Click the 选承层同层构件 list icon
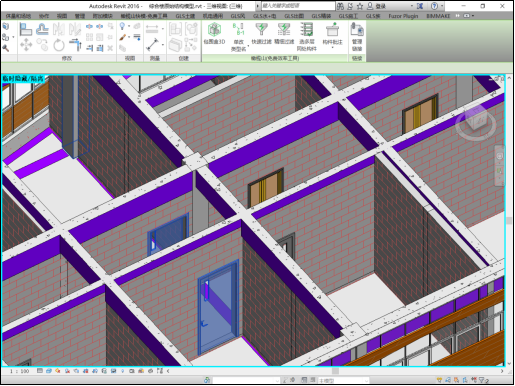This screenshot has height=386, width=515. [x=306, y=37]
